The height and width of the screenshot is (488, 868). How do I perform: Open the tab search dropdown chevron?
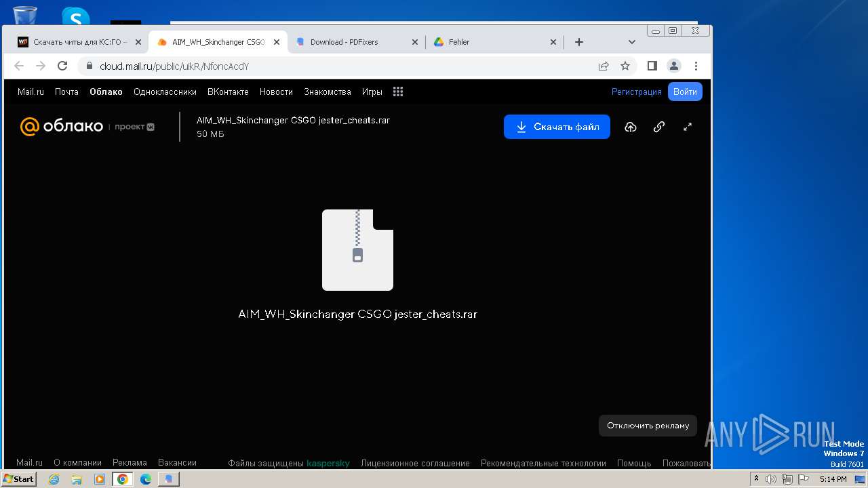(632, 42)
